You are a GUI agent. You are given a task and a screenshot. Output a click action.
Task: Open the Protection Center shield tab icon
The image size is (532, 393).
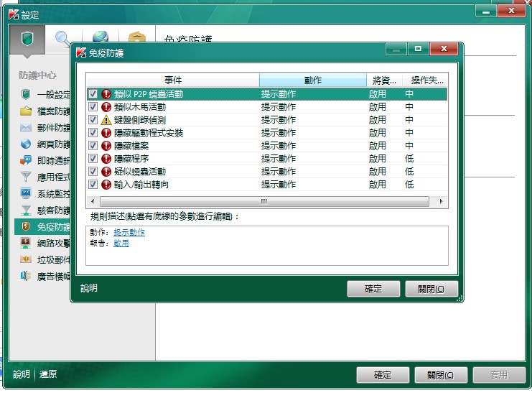(27, 40)
